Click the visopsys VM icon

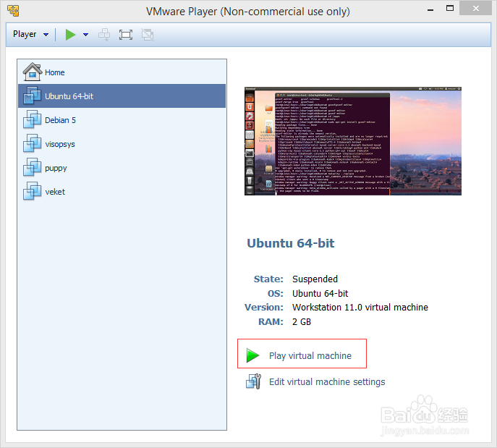point(32,143)
